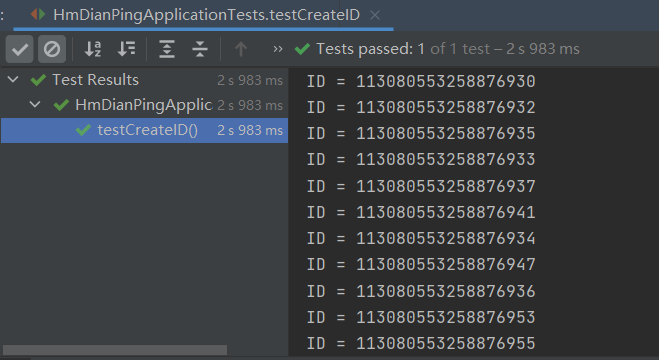The height and width of the screenshot is (360, 659).
Task: Click output line ending 876934
Action: coord(421,238)
